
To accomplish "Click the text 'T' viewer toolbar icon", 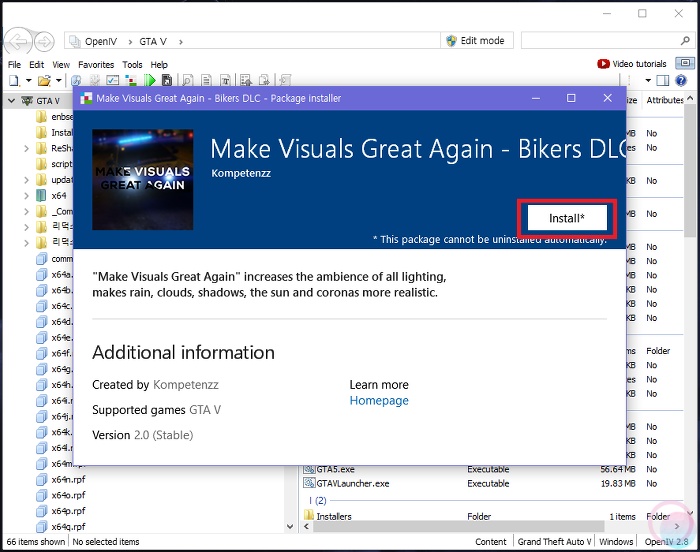I will point(225,80).
